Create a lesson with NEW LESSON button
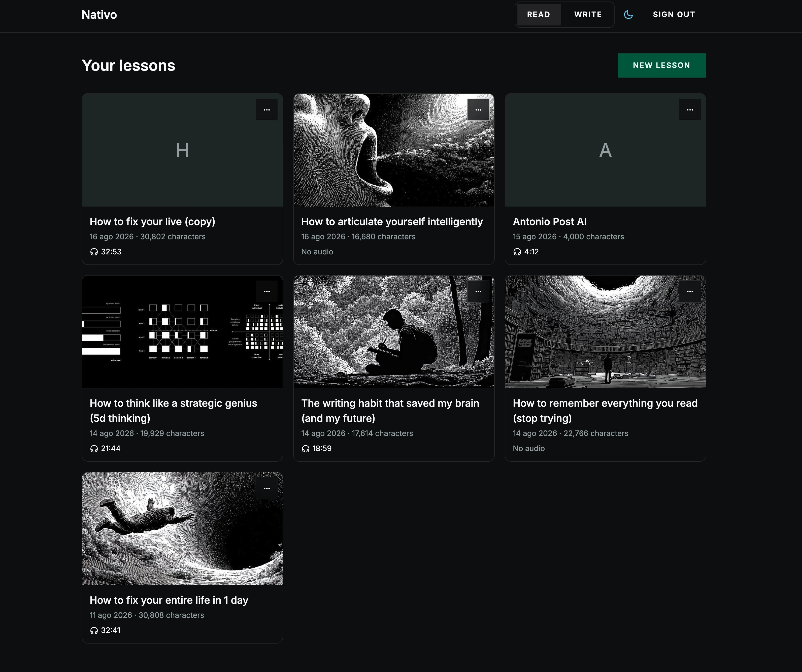The width and height of the screenshot is (802, 672). [x=661, y=65]
